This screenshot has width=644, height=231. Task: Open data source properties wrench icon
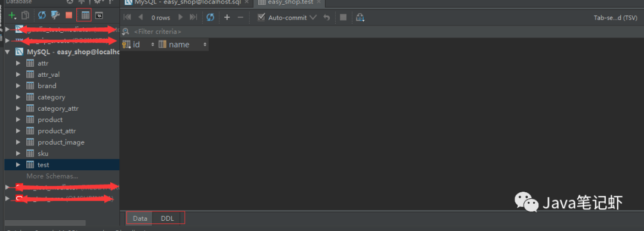point(55,15)
